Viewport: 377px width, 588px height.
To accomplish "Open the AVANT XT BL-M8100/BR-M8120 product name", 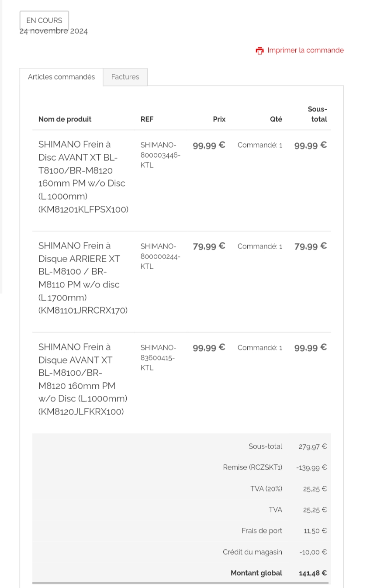I will (83, 379).
